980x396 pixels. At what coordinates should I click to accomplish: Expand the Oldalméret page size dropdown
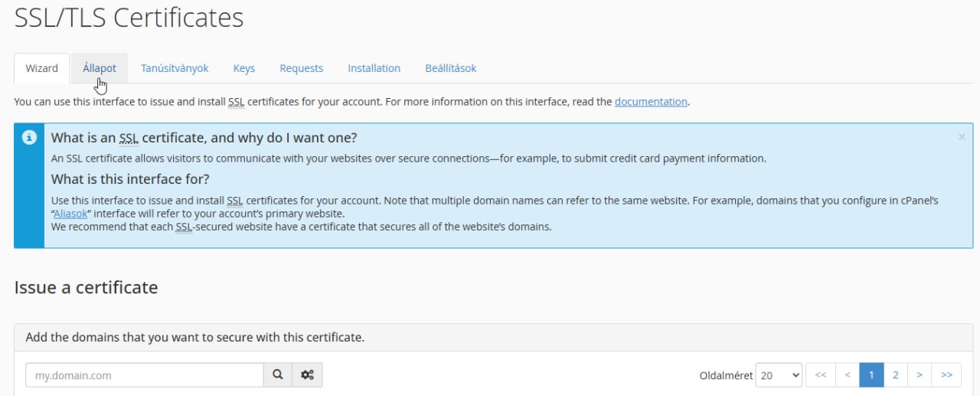coord(779,375)
